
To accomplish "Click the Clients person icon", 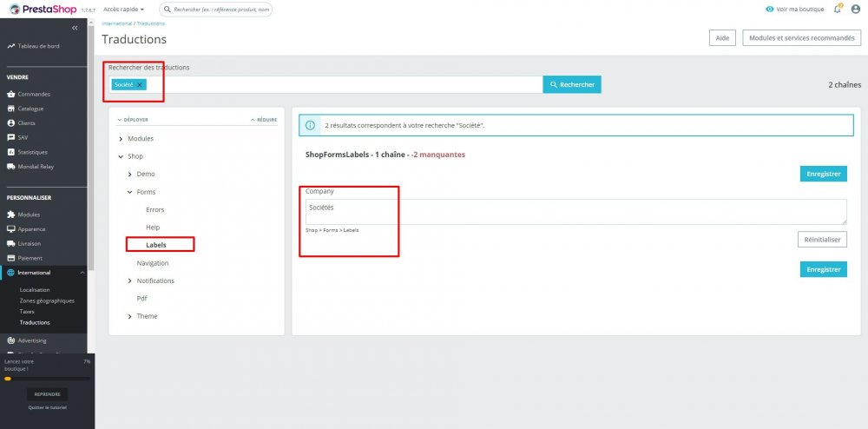I will (x=10, y=123).
